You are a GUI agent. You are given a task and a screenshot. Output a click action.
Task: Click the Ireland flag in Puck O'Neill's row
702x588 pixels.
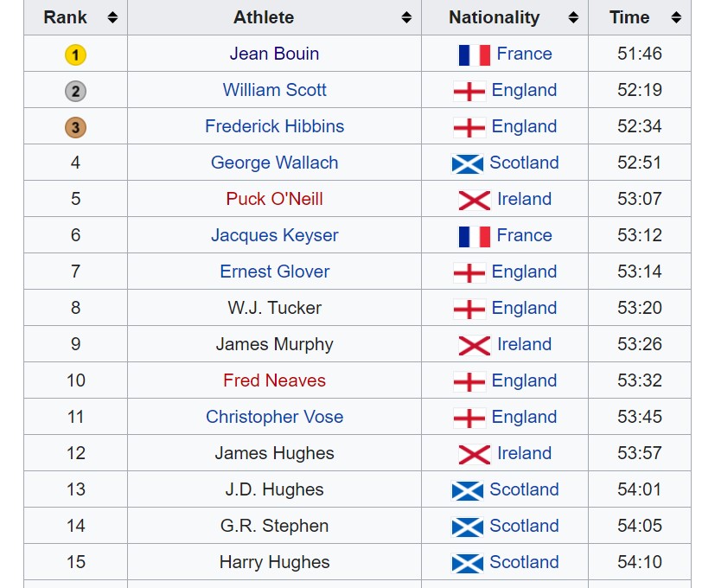click(x=474, y=200)
